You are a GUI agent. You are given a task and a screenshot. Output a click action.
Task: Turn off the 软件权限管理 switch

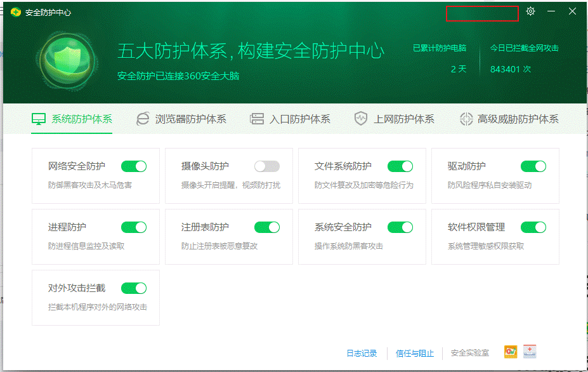pos(533,227)
